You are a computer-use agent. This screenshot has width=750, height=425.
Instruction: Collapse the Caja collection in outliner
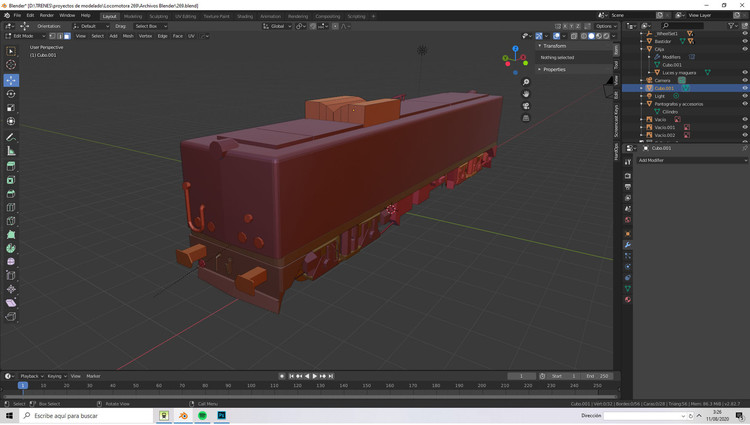pyautogui.click(x=641, y=49)
